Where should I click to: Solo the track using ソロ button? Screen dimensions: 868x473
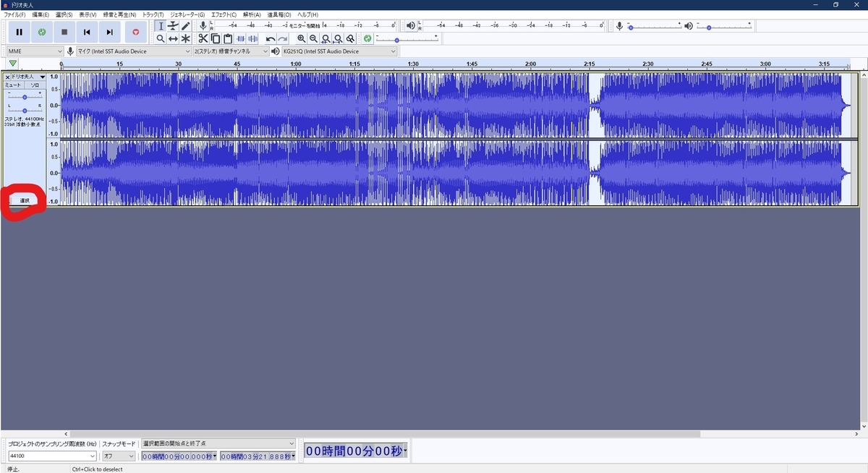(35, 85)
